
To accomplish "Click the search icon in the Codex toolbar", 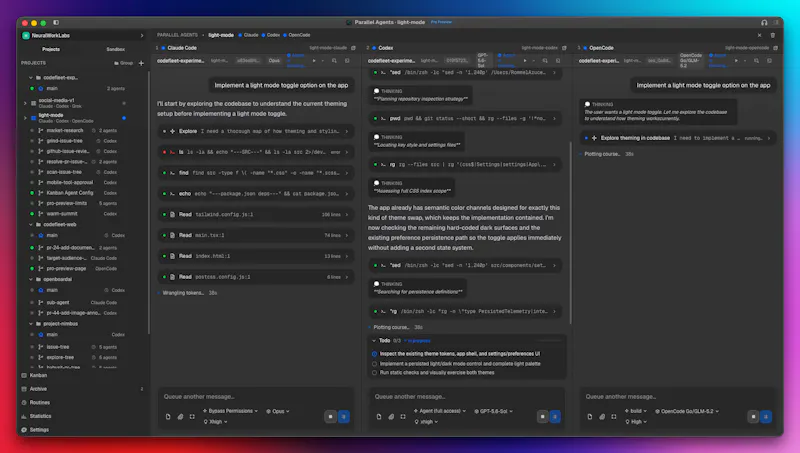I will [545, 61].
